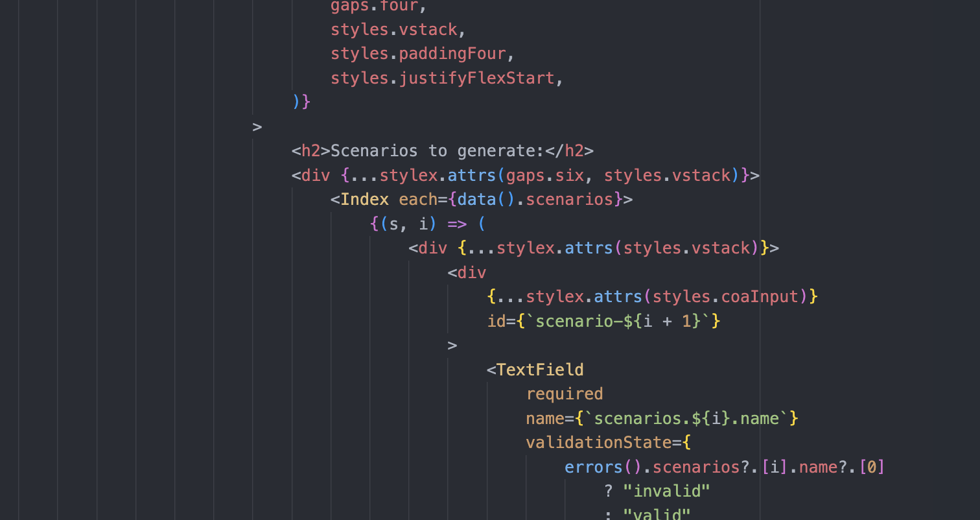
Task: Click the word "paddingFour" in the code
Action: [452, 54]
